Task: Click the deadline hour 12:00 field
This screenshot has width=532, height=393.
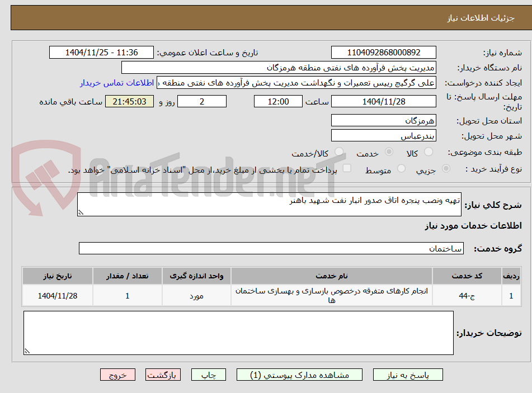Action: (278, 101)
